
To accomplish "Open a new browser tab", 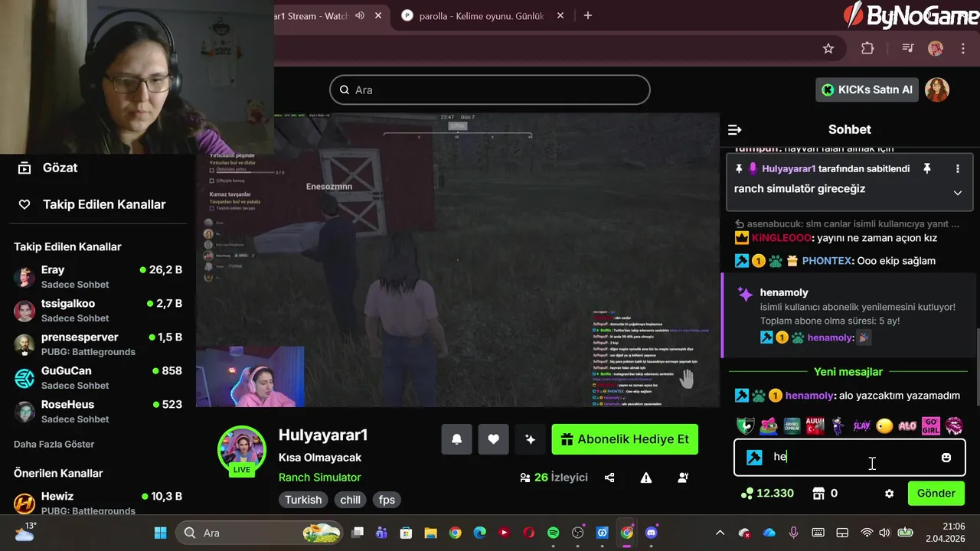I will (x=588, y=15).
